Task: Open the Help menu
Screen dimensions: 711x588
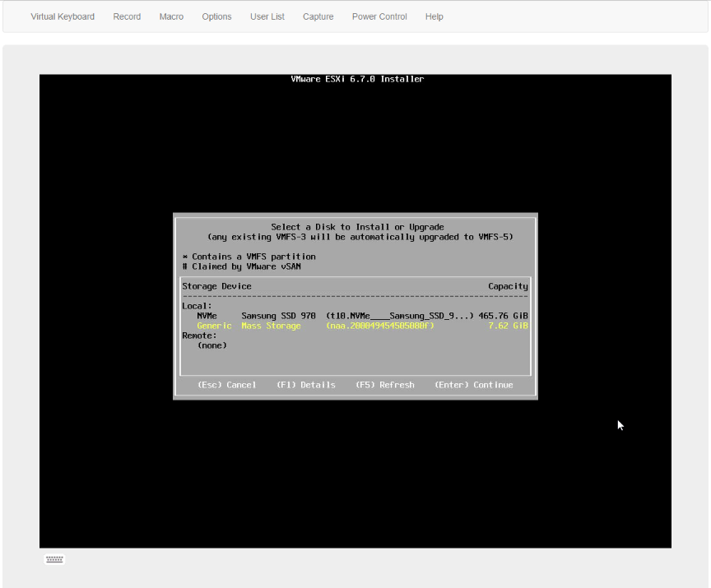Action: [x=434, y=16]
